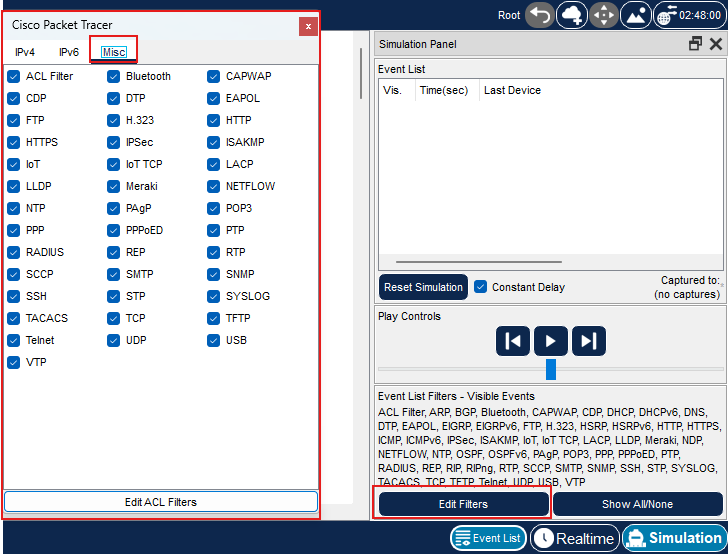Click the Back navigation arrow icon
The width and height of the screenshot is (728, 554).
point(540,15)
